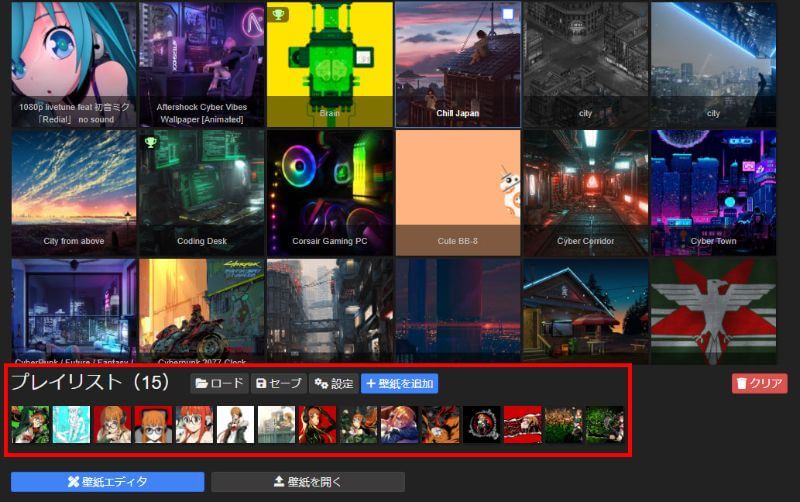Select the 1080p livetune 初音ミク wallpaper
800x502 pixels.
74,64
